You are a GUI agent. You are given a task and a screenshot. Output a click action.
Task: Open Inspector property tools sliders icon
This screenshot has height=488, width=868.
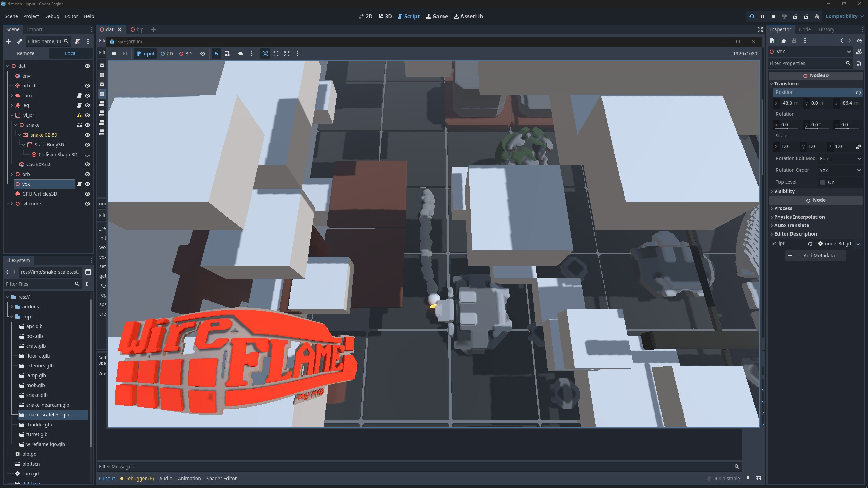(859, 63)
